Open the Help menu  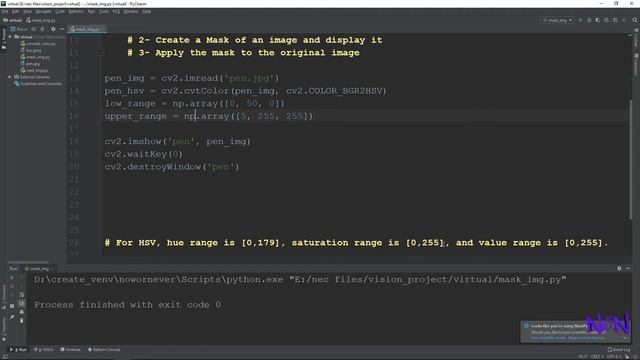(147, 11)
